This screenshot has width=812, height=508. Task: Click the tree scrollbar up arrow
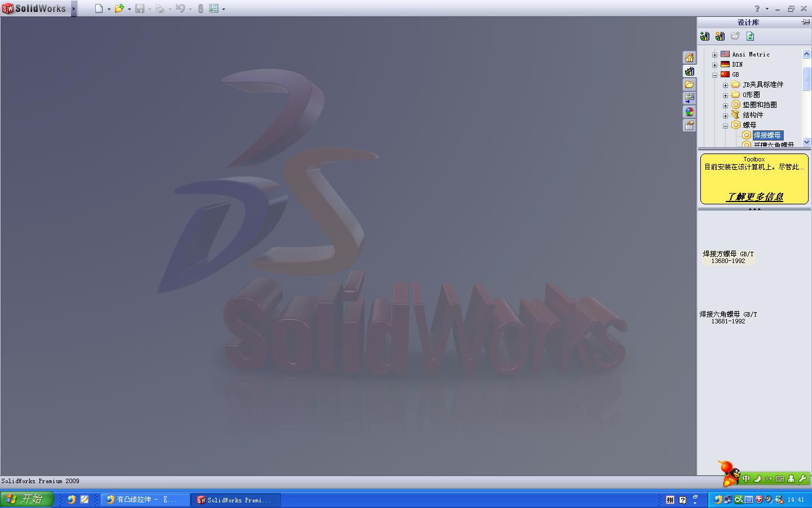click(806, 54)
